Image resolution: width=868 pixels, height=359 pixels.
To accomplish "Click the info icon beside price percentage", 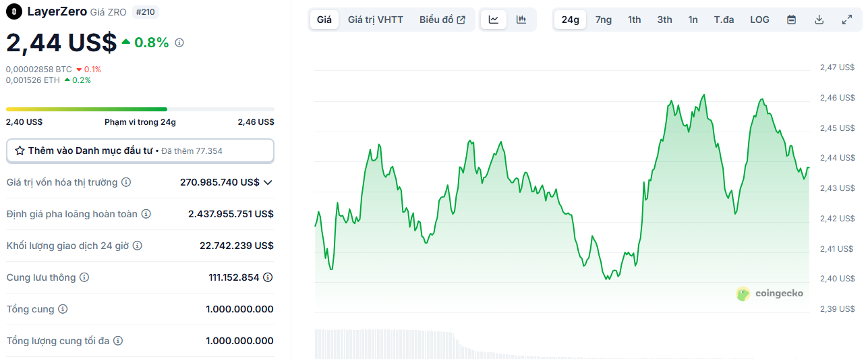I will point(179,43).
